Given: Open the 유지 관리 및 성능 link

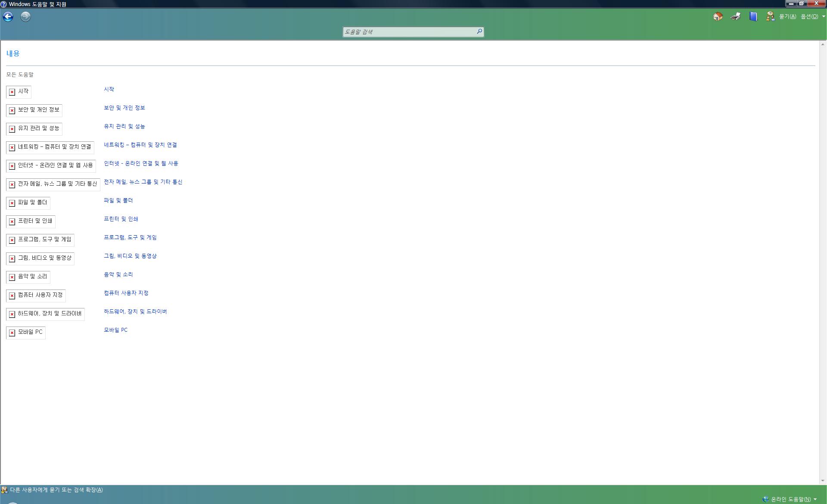Looking at the screenshot, I should tap(124, 126).
